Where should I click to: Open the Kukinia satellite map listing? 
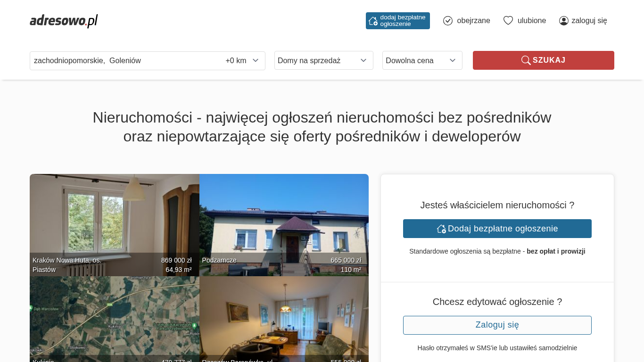click(115, 319)
